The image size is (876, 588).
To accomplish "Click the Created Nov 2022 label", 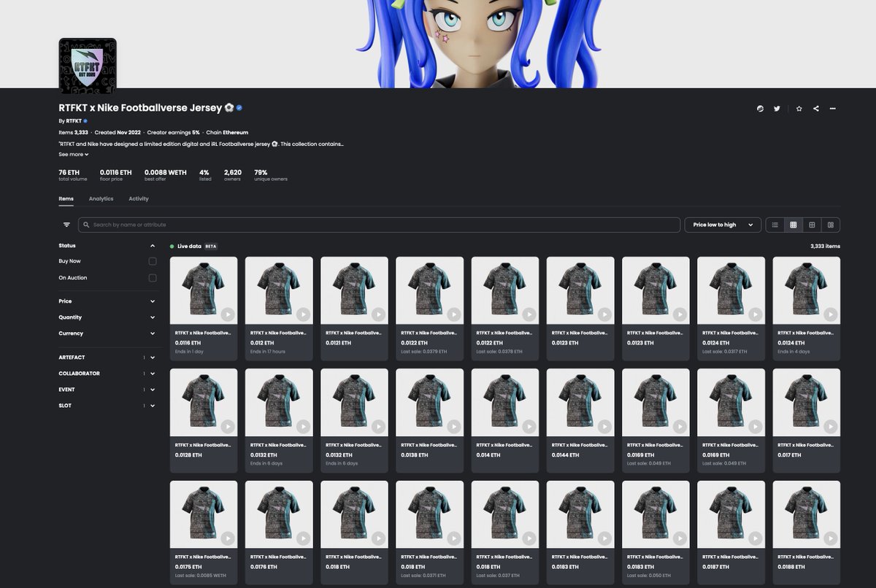I will (117, 133).
